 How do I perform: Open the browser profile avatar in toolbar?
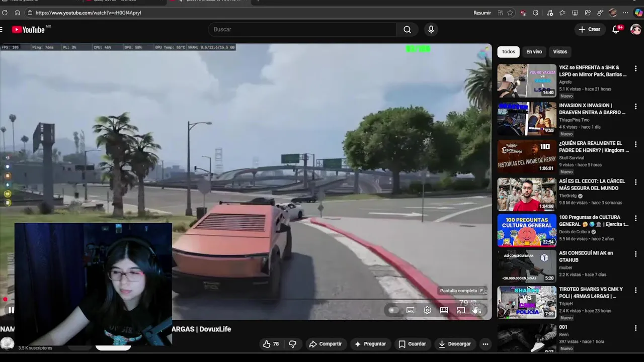613,13
